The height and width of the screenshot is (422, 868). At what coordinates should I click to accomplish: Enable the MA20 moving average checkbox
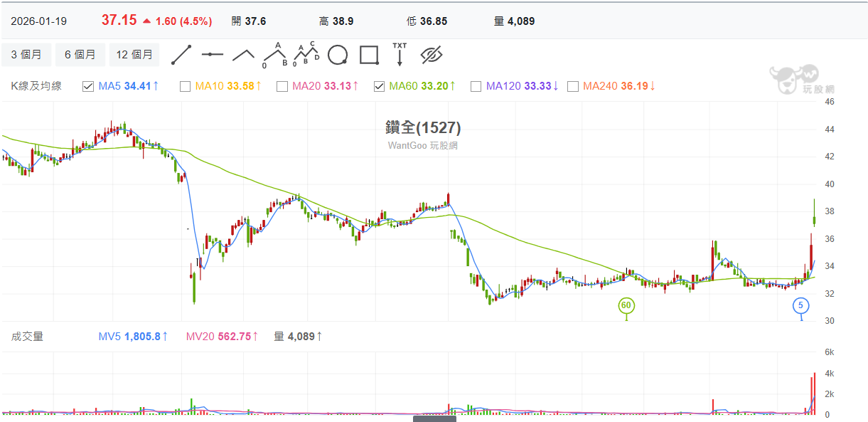pos(282,86)
